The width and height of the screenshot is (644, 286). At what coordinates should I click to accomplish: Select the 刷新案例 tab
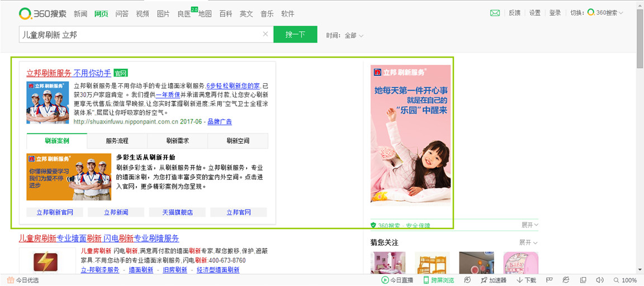coord(56,141)
